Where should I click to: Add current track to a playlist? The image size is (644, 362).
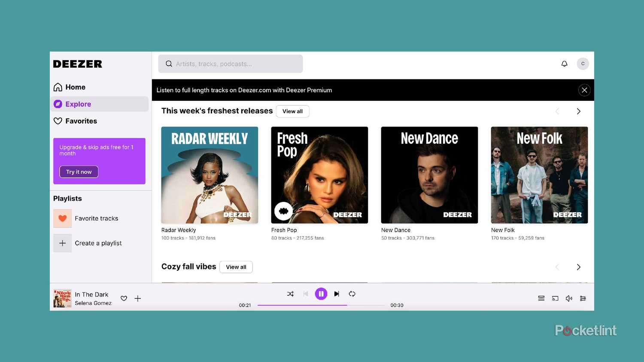(x=137, y=298)
